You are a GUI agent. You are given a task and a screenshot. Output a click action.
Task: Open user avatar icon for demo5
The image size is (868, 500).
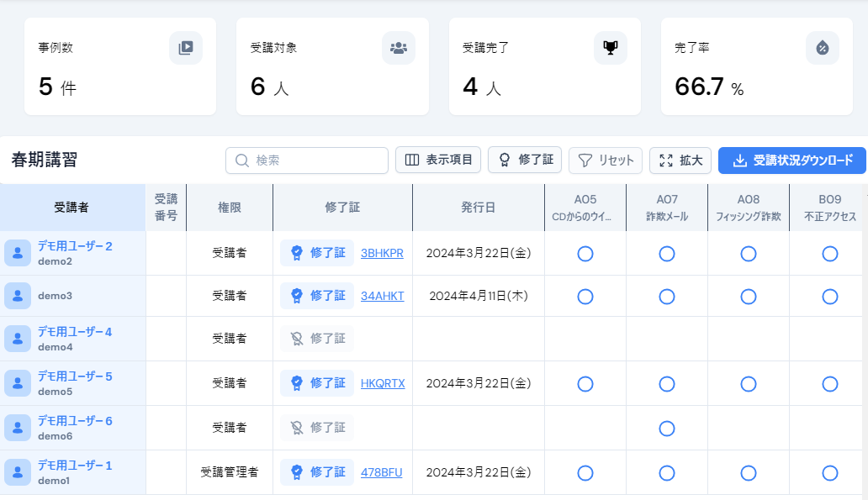(18, 382)
